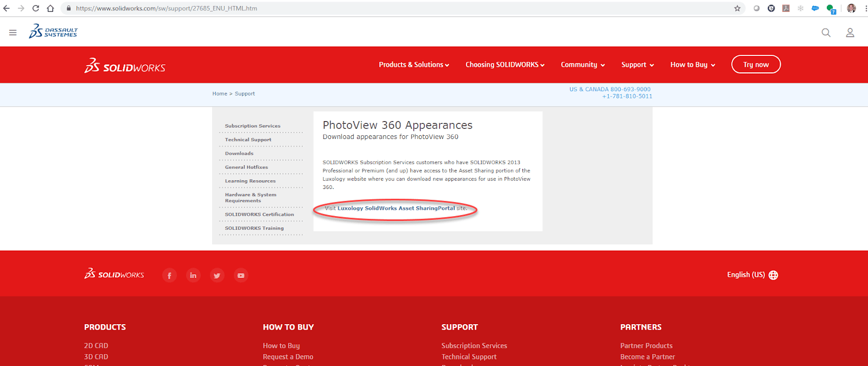Click the US & CANADA 800-693-9000 phone text
The width and height of the screenshot is (868, 366).
point(610,89)
